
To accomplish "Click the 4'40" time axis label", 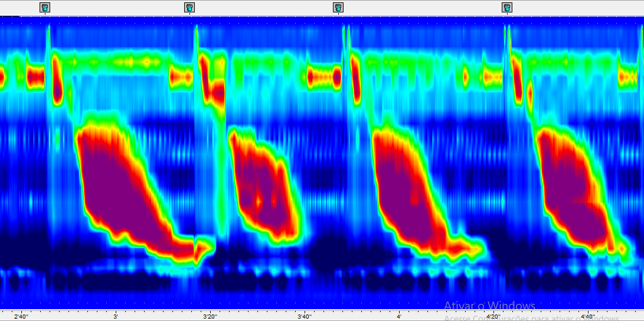I will point(588,316).
